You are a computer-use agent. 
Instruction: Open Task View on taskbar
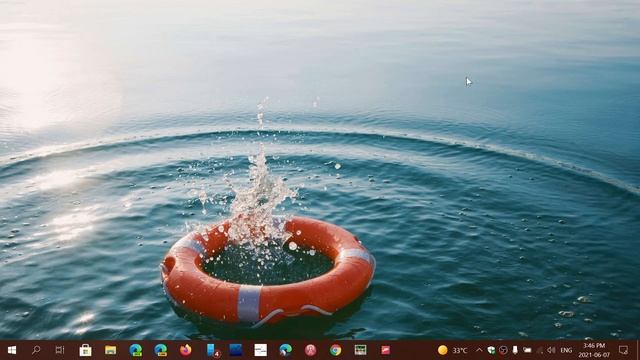click(60, 350)
